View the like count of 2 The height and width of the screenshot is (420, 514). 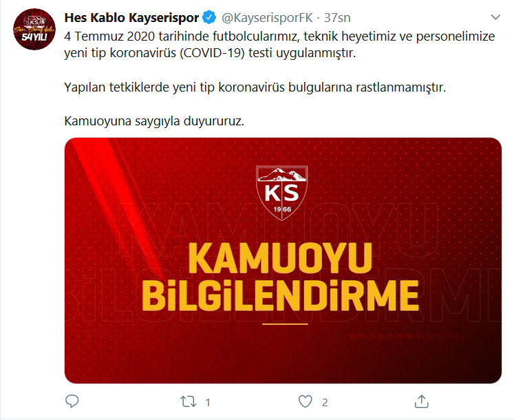pyautogui.click(x=325, y=403)
